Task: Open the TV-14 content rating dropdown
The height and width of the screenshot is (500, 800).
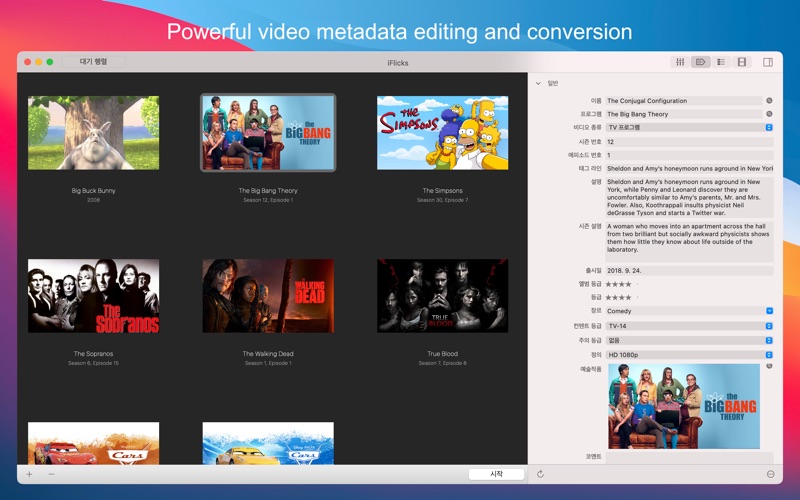Action: point(769,326)
